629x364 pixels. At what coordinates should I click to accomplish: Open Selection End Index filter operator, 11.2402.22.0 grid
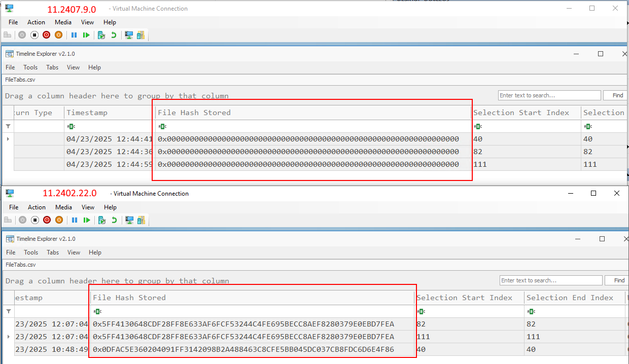531,311
